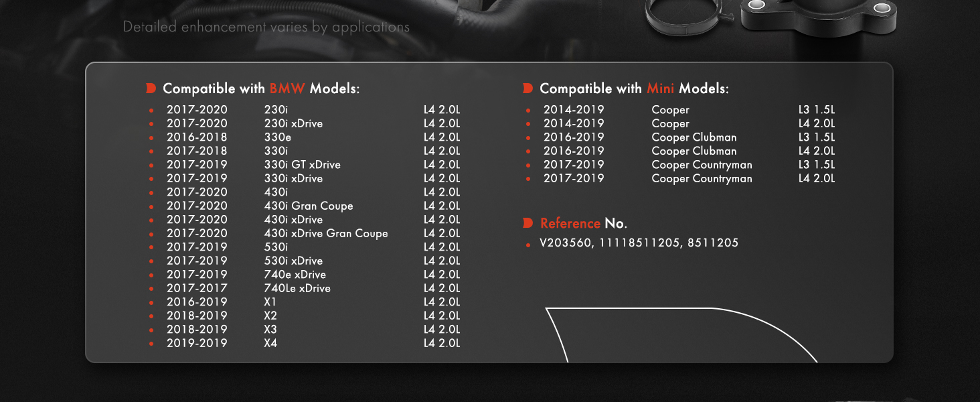Click the "Cooper" name in the L3 1.5L row
The image size is (980, 402).
pos(670,110)
